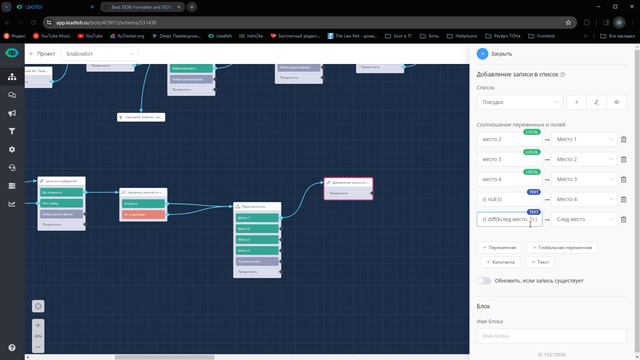This screenshot has height=360, width=640.
Task: Click the место 3 variable field
Action: coord(509,160)
